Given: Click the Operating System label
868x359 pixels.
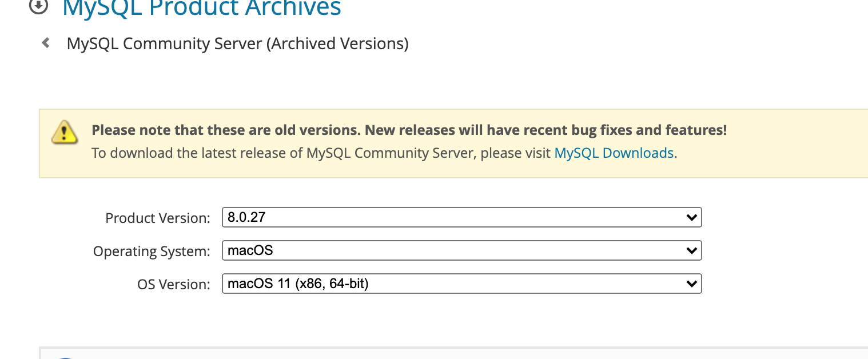Looking at the screenshot, I should (x=152, y=252).
